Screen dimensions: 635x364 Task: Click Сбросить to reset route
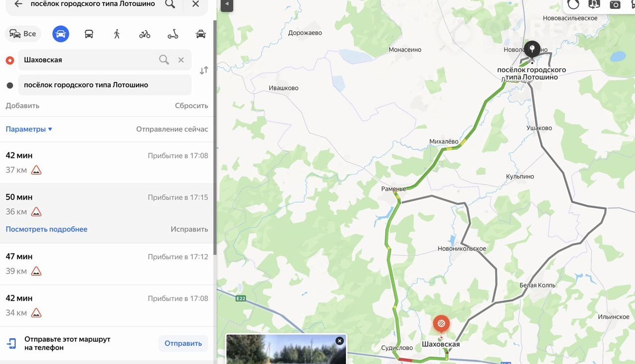(x=191, y=106)
